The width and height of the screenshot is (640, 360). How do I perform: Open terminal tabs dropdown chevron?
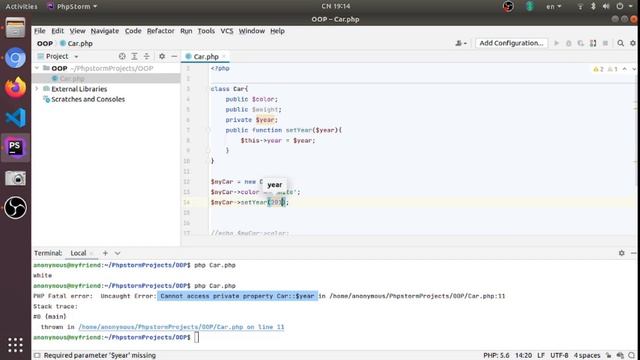pos(118,253)
